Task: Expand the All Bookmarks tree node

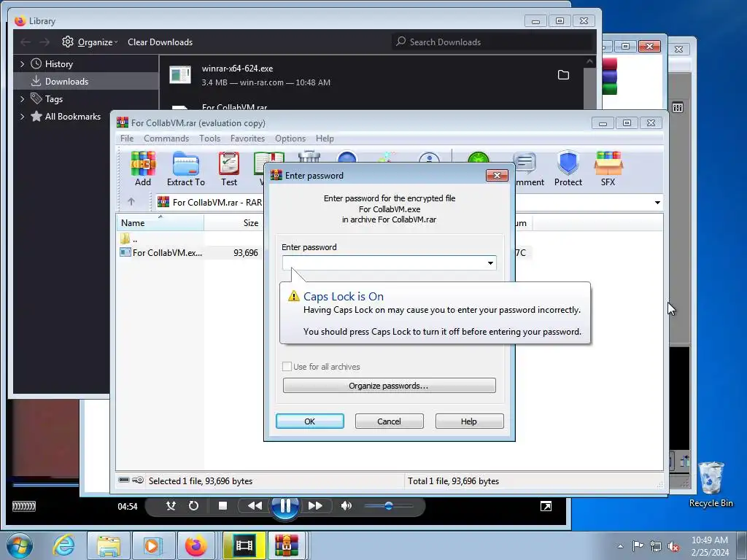Action: [22, 117]
